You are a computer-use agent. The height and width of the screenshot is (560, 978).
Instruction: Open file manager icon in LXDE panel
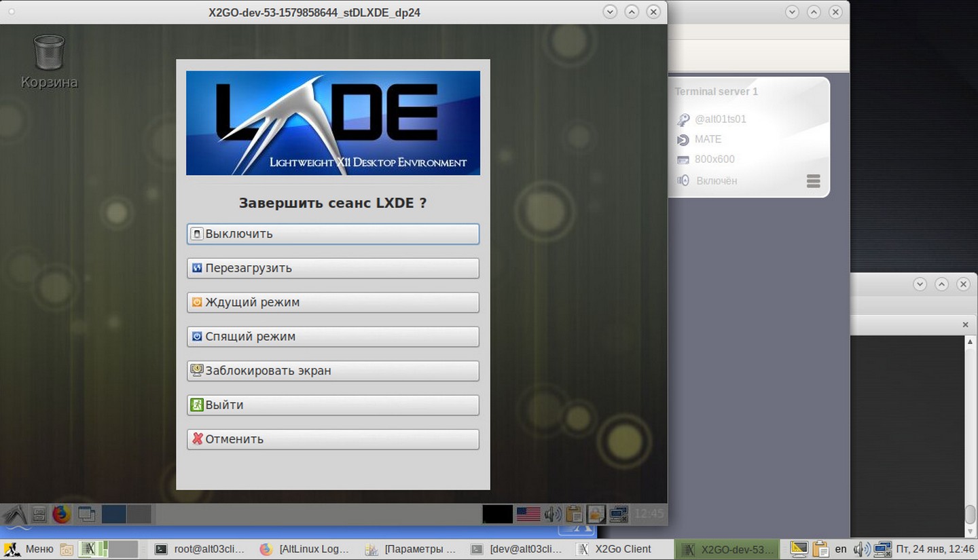(x=39, y=514)
